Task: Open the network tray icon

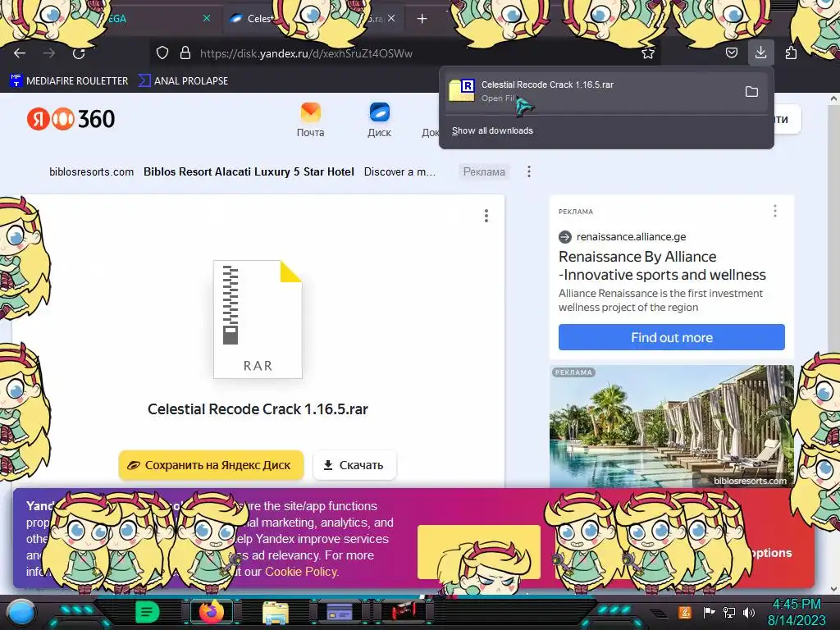Action: 728,612
